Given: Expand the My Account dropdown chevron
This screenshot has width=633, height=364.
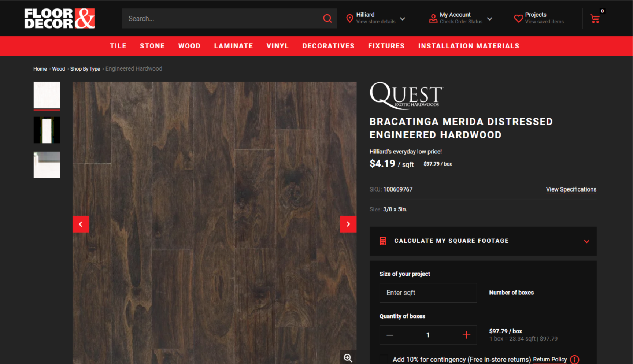Looking at the screenshot, I should tap(490, 19).
